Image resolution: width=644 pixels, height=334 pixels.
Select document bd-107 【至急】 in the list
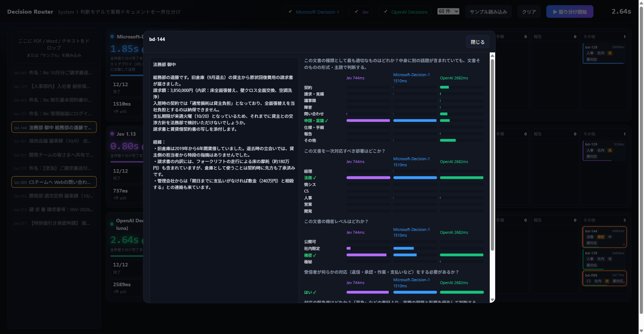point(54,168)
